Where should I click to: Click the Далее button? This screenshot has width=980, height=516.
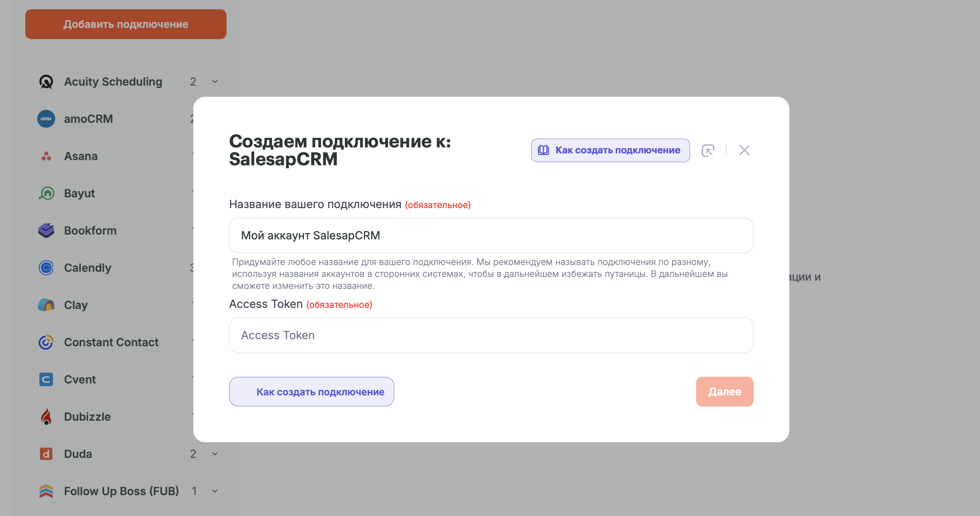(x=724, y=392)
